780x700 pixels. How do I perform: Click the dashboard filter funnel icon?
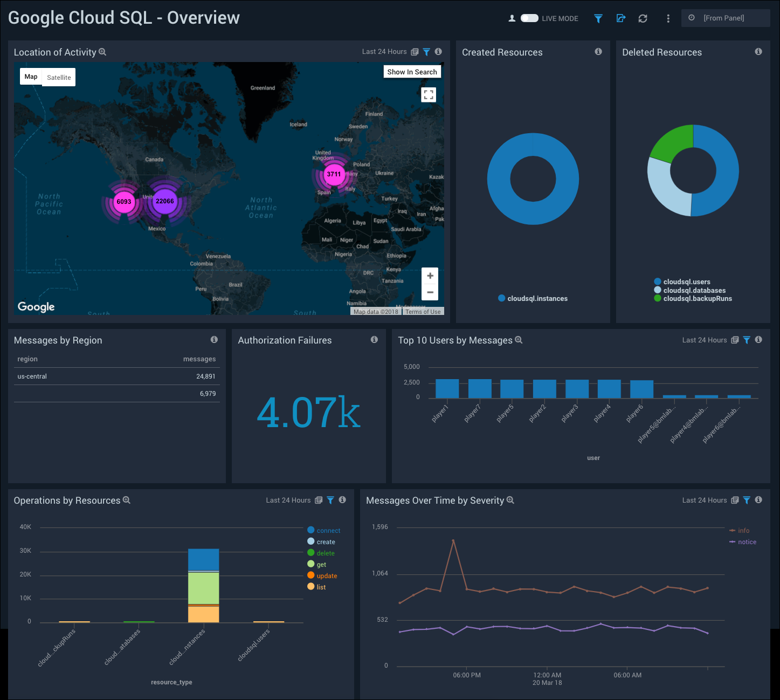click(598, 18)
